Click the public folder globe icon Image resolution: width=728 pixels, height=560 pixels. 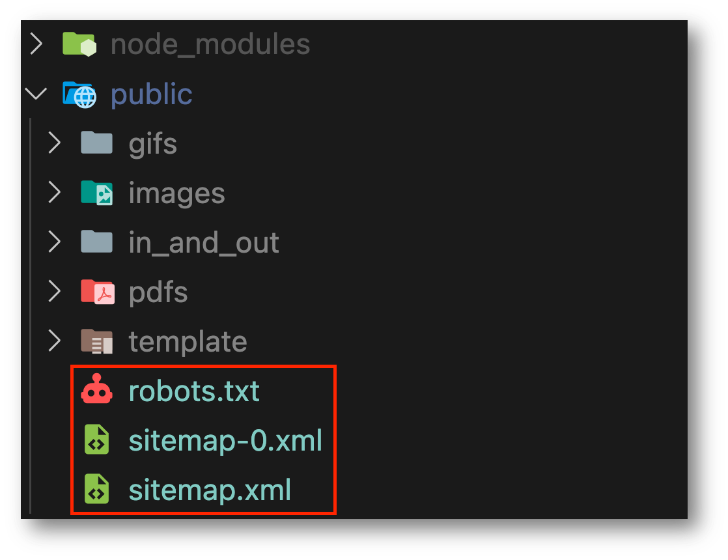pyautogui.click(x=79, y=94)
